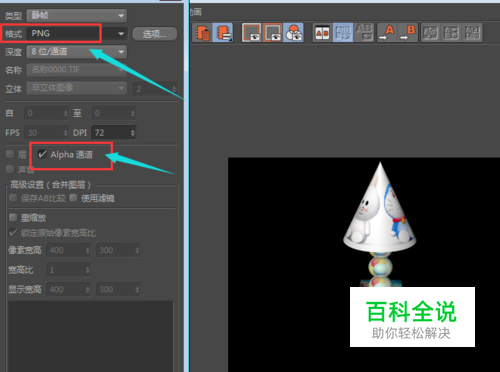This screenshot has width=500, height=372.
Task: Open the 名称 dropdown showing 名称0000.TIF
Action: [77, 70]
